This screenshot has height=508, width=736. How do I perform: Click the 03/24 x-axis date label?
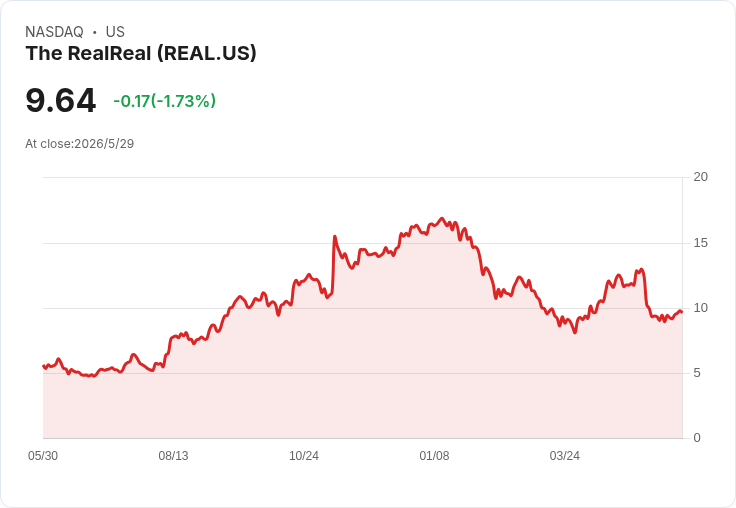[x=565, y=456]
